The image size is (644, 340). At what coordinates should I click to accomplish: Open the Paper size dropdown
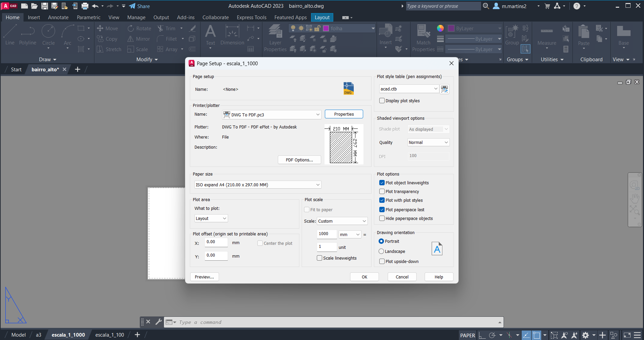point(258,185)
